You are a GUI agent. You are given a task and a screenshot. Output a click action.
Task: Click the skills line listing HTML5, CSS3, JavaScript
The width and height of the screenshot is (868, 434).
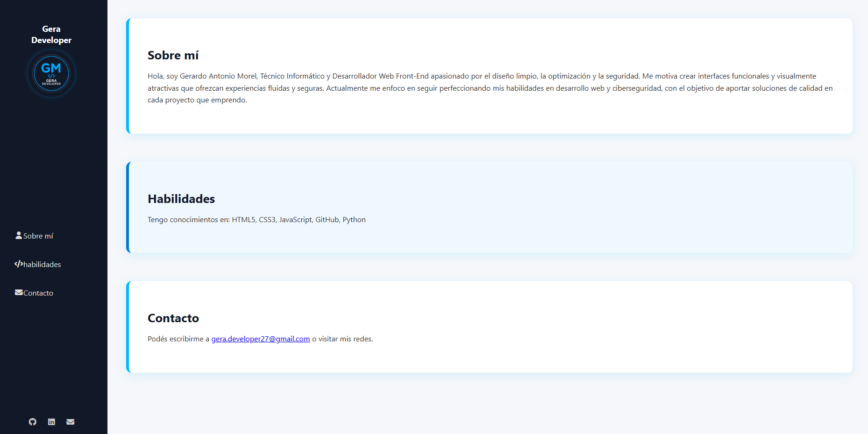pyautogui.click(x=256, y=220)
